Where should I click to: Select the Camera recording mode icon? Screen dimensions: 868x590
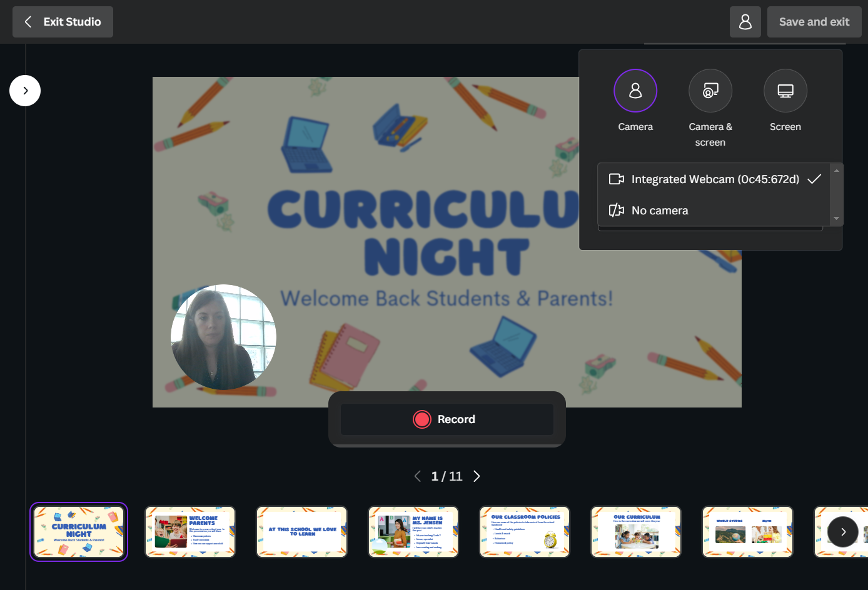[x=635, y=91]
